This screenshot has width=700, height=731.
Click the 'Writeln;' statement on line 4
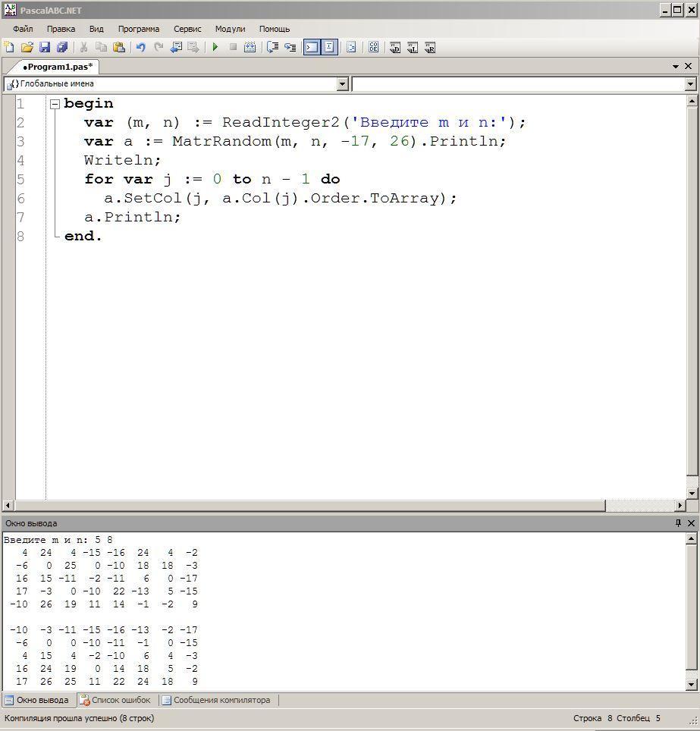123,160
